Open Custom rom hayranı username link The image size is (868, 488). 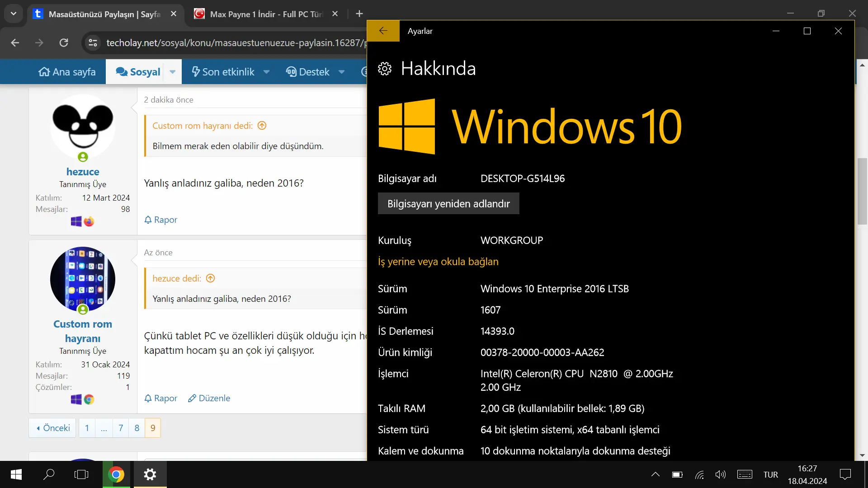(83, 331)
